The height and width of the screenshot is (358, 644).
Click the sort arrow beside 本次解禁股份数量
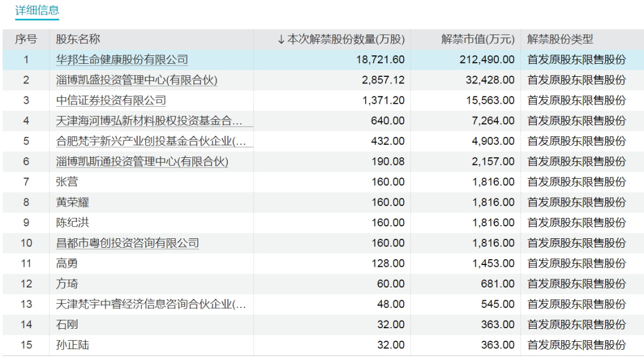(281, 39)
